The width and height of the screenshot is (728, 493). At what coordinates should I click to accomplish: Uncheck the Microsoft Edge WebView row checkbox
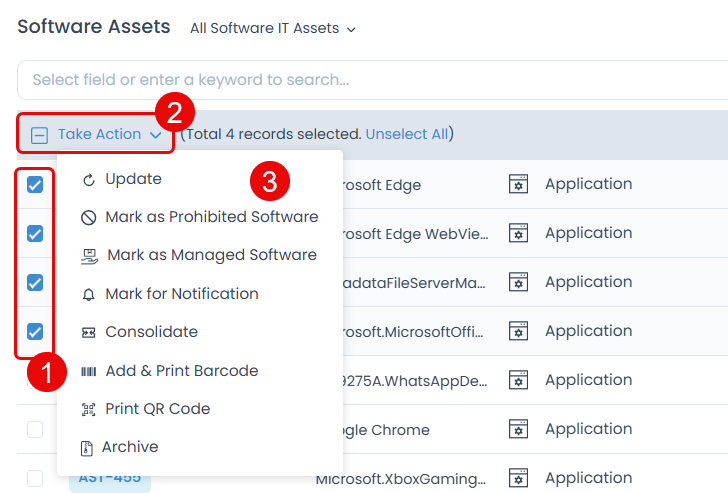[x=35, y=233]
